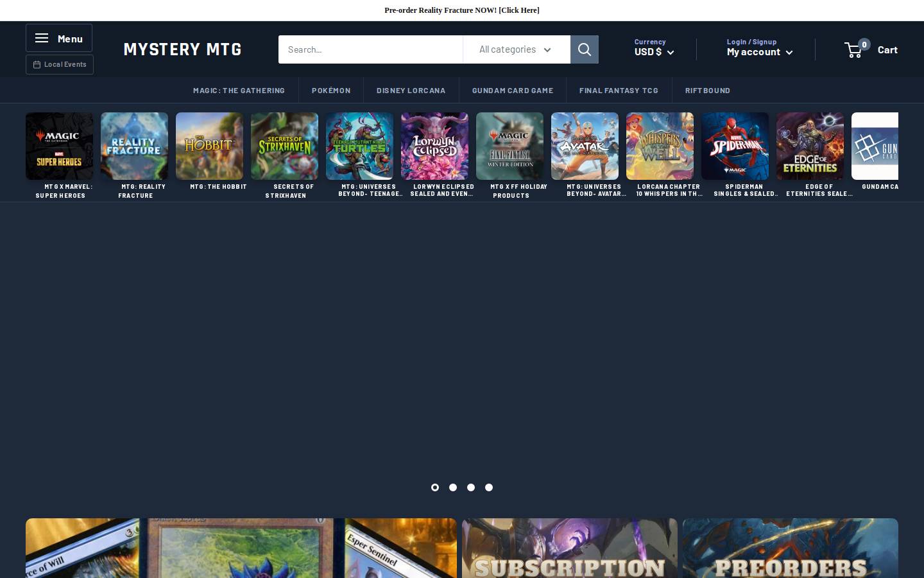
Task: Open MTG x Marvel Super Heroes tile
Action: click(x=59, y=146)
